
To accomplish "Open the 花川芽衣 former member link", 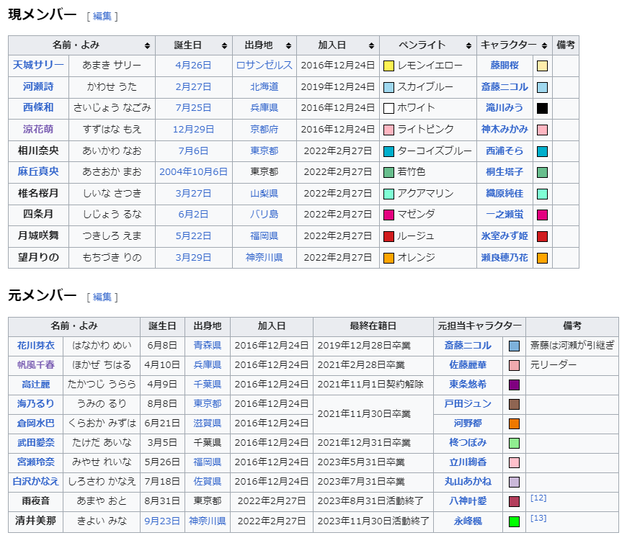I will 36,345.
